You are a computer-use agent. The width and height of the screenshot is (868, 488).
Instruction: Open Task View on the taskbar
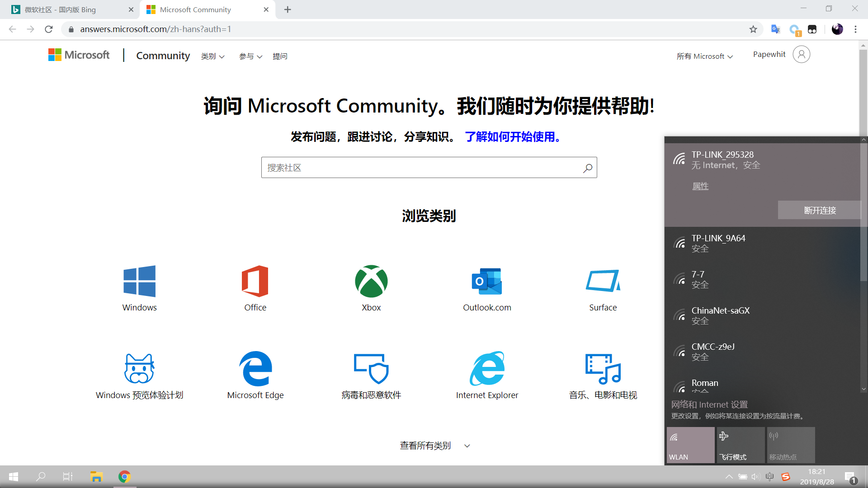point(68,477)
